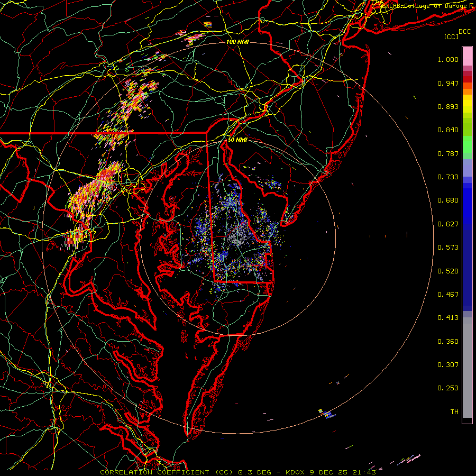476x476 pixels.
Task: Click the CORRELATION COEFFICIENT (CC) title text
Action: 167,472
